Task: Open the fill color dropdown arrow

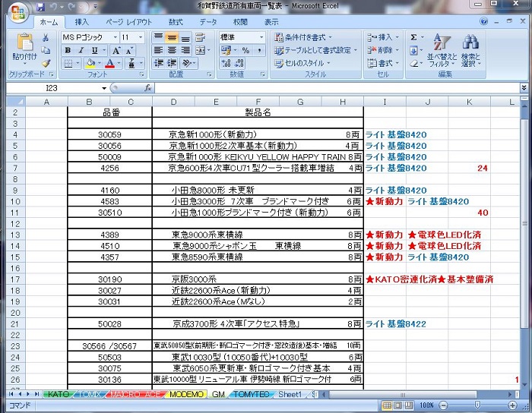Action: point(100,63)
